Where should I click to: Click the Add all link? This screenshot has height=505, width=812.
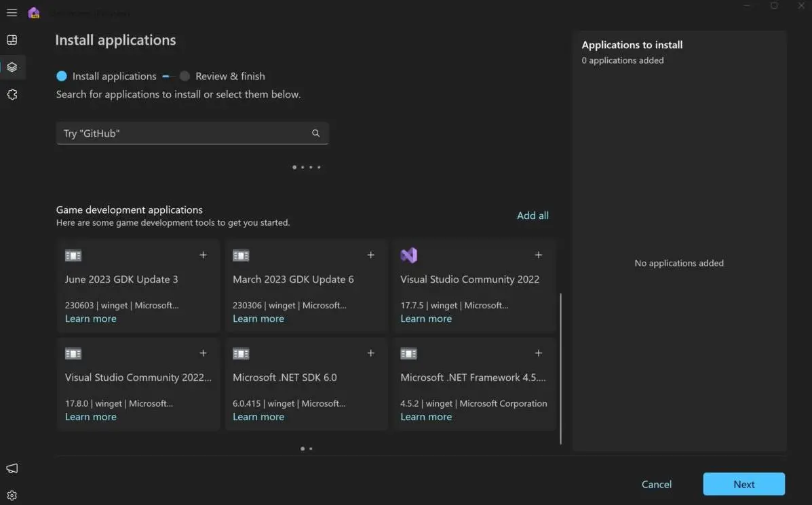click(533, 216)
